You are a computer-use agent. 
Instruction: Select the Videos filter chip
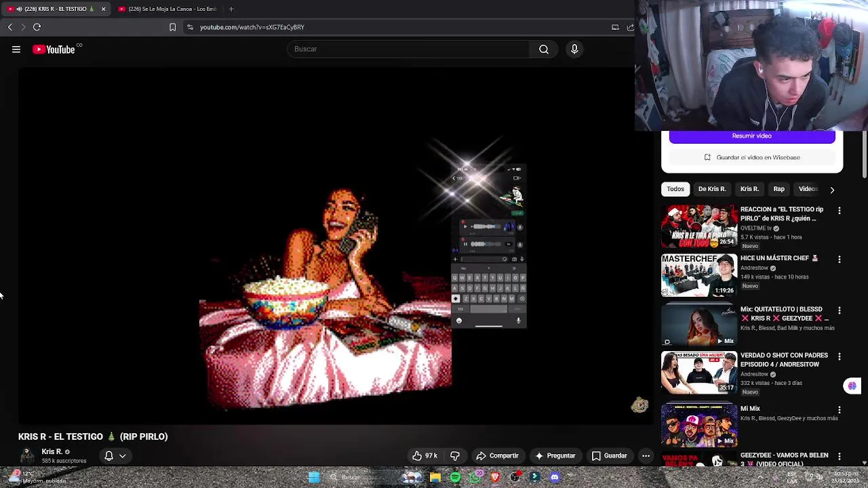pyautogui.click(x=808, y=189)
